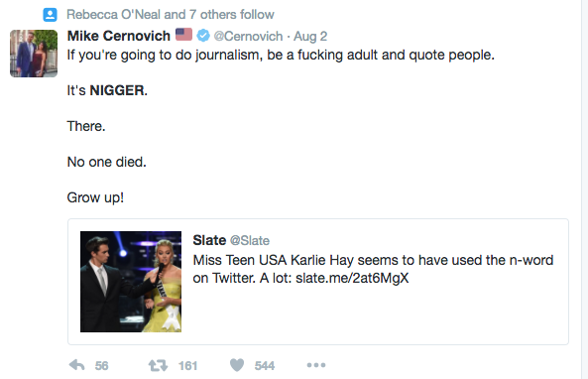Open the Slate account name in quoted tweet
The width and height of the screenshot is (588, 379).
(209, 240)
